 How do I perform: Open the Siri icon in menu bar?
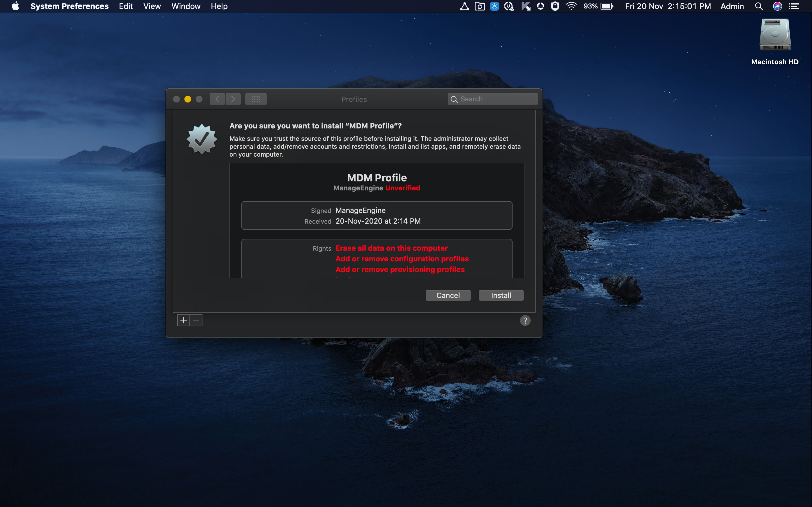point(777,6)
